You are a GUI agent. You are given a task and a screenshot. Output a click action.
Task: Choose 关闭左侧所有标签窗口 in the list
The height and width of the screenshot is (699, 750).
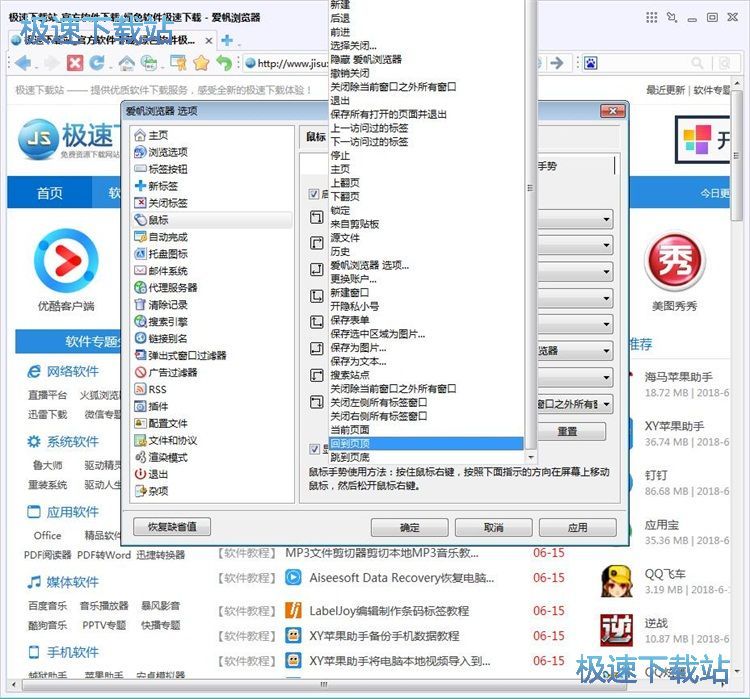coord(426,402)
